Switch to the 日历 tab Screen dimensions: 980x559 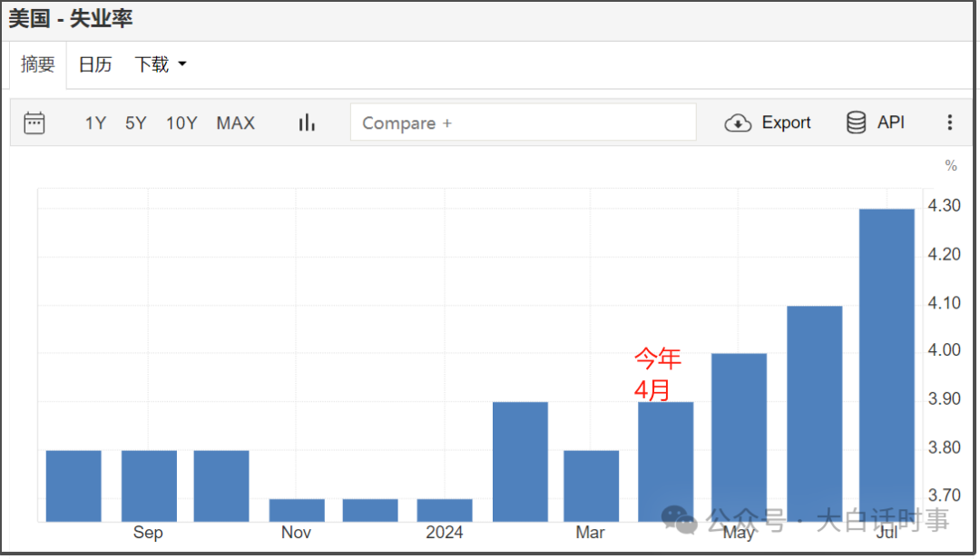click(95, 64)
